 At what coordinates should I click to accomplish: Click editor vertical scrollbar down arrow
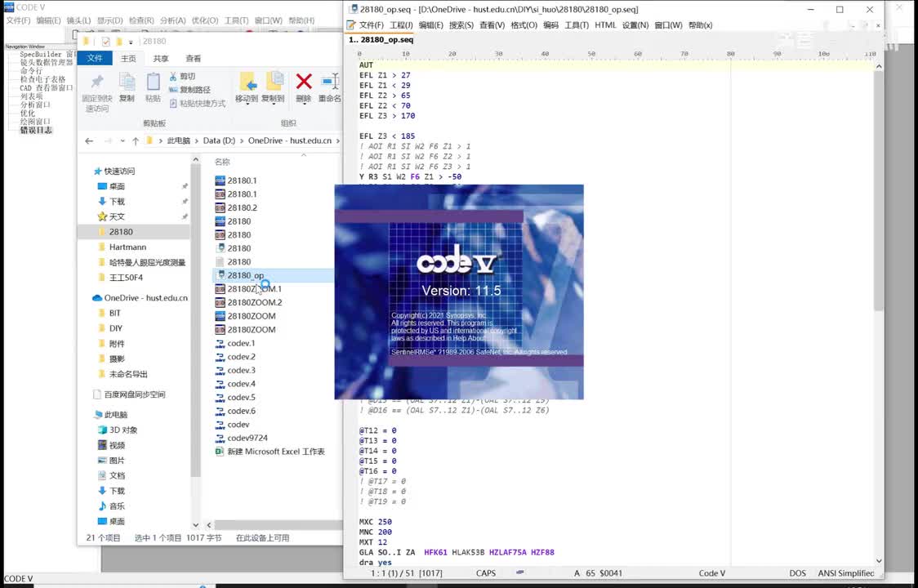(x=879, y=561)
